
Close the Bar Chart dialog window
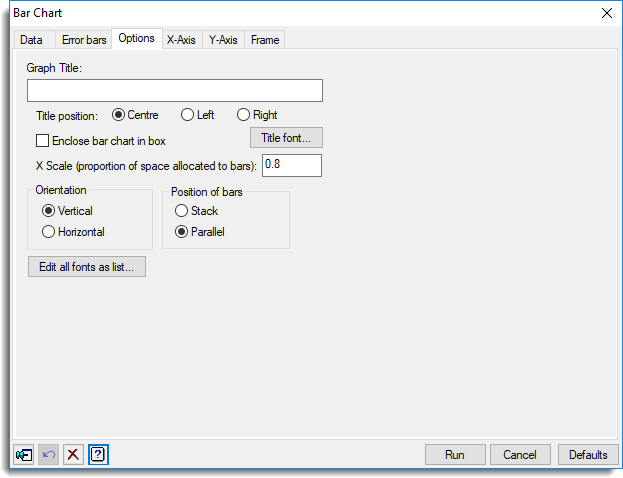tap(606, 13)
